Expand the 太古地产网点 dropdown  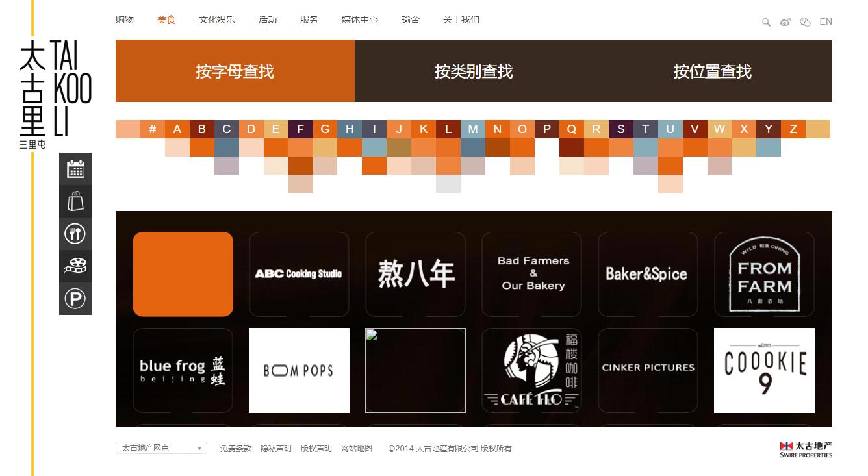[x=161, y=448]
